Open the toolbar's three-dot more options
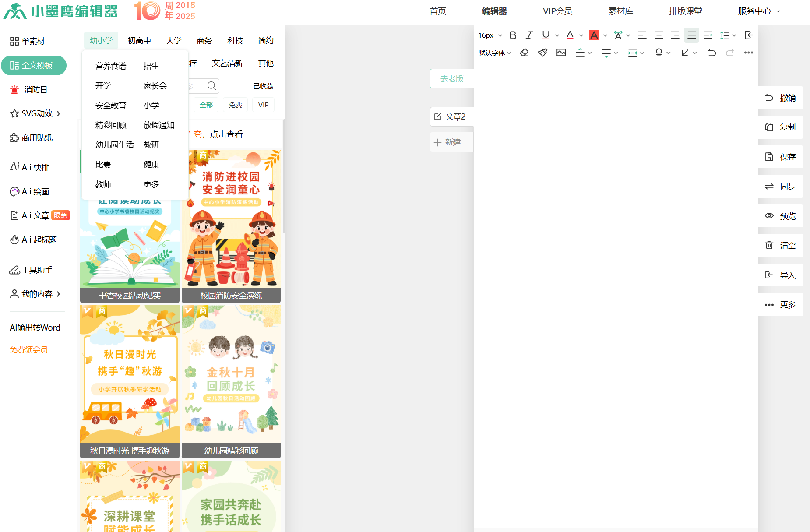Viewport: 810px width, 532px height. pyautogui.click(x=748, y=53)
